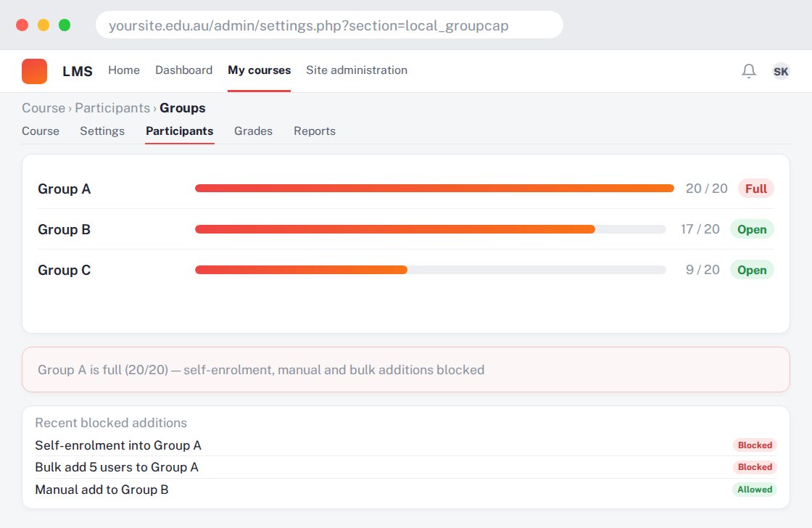Switch to the Settings tab
This screenshot has height=528, width=812.
tap(102, 131)
